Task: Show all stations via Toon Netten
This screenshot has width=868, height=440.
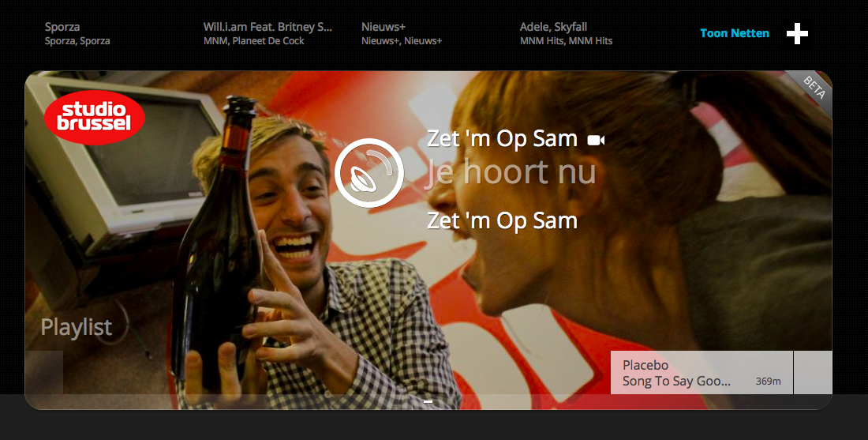Action: tap(734, 34)
